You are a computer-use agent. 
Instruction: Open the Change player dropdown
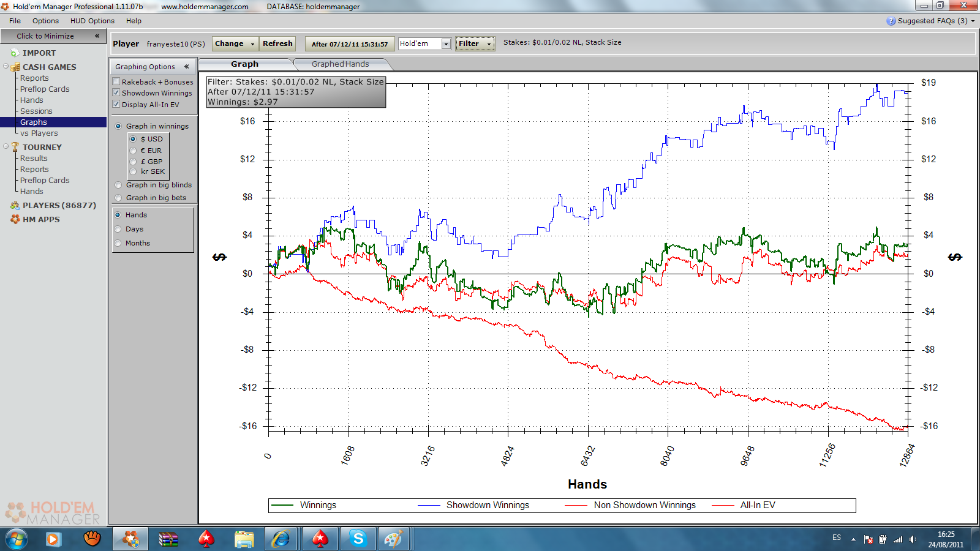[235, 43]
